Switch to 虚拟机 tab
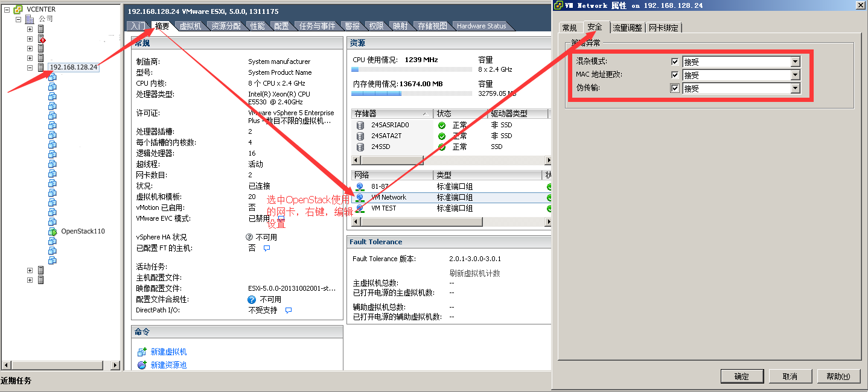 190,26
